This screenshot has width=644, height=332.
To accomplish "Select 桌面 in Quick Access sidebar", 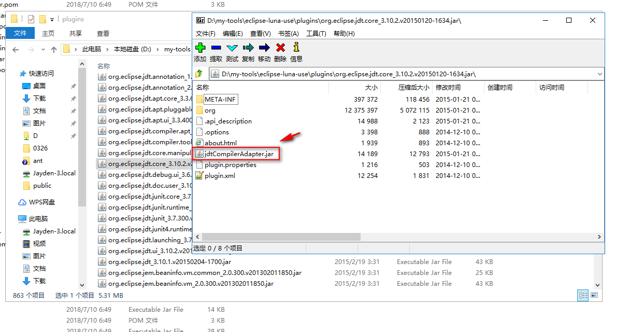I will click(39, 86).
